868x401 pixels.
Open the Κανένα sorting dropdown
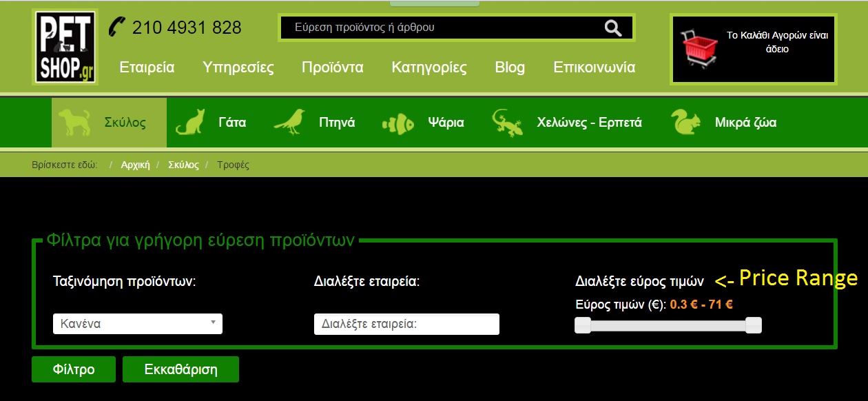[x=138, y=324]
